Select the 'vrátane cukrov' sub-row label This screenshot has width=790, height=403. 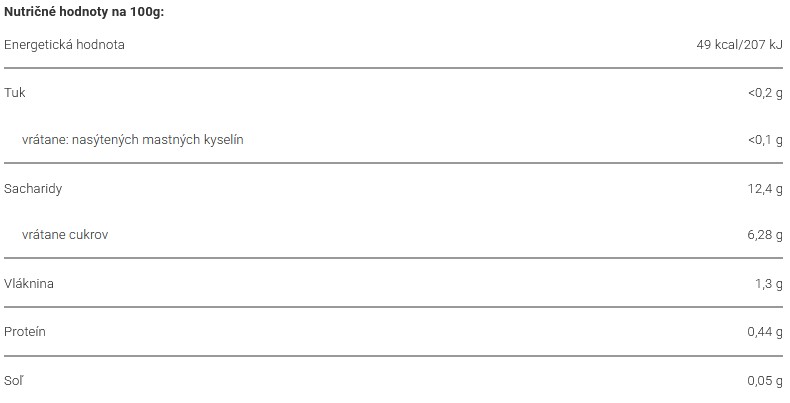point(65,235)
